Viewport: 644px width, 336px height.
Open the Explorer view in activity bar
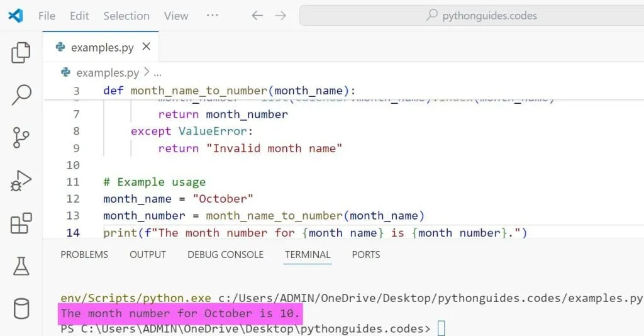click(x=21, y=53)
